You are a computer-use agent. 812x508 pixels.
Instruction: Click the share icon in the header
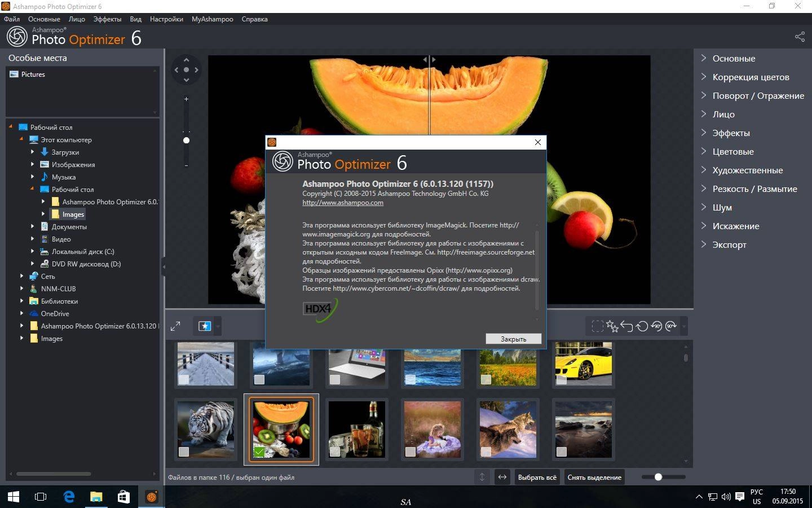800,37
